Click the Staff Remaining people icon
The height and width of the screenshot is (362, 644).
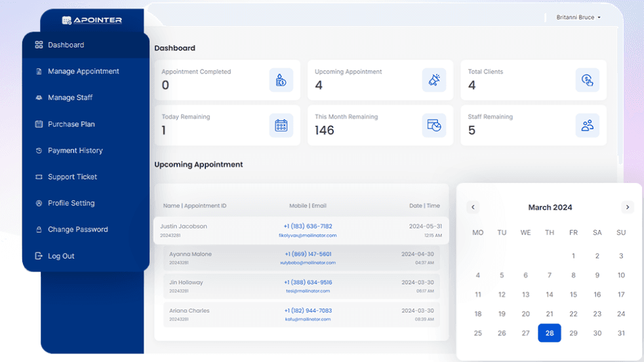pyautogui.click(x=588, y=125)
